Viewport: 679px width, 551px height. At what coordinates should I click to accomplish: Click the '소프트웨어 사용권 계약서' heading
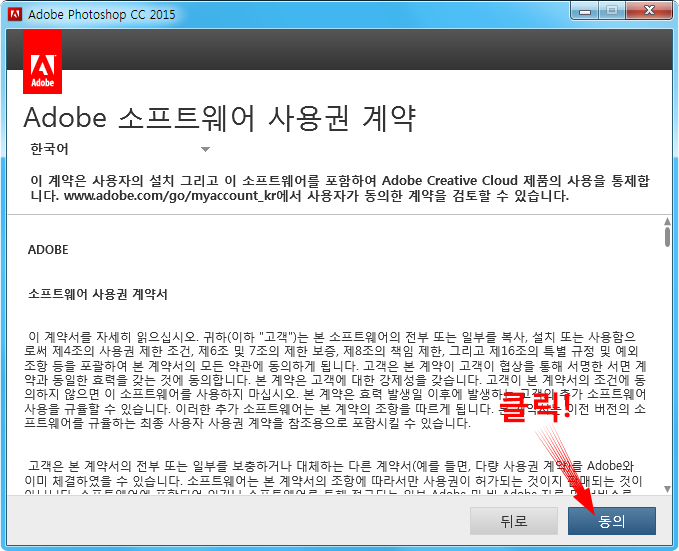coord(98,295)
